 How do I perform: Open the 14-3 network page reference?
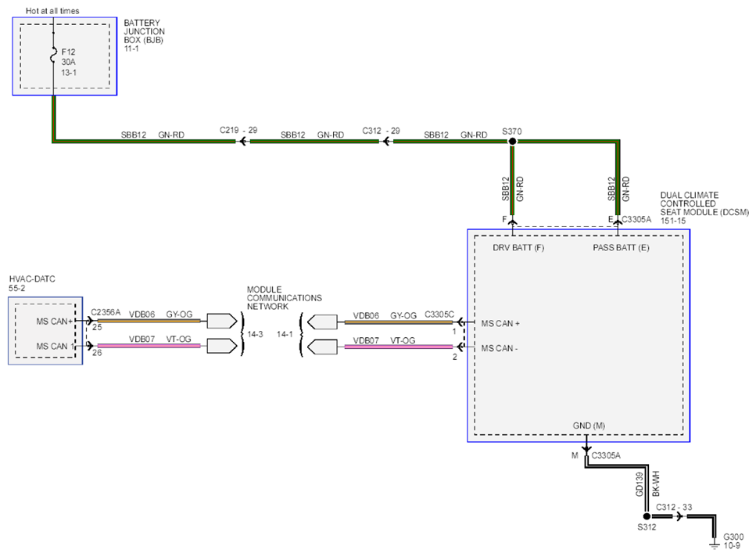click(x=255, y=334)
